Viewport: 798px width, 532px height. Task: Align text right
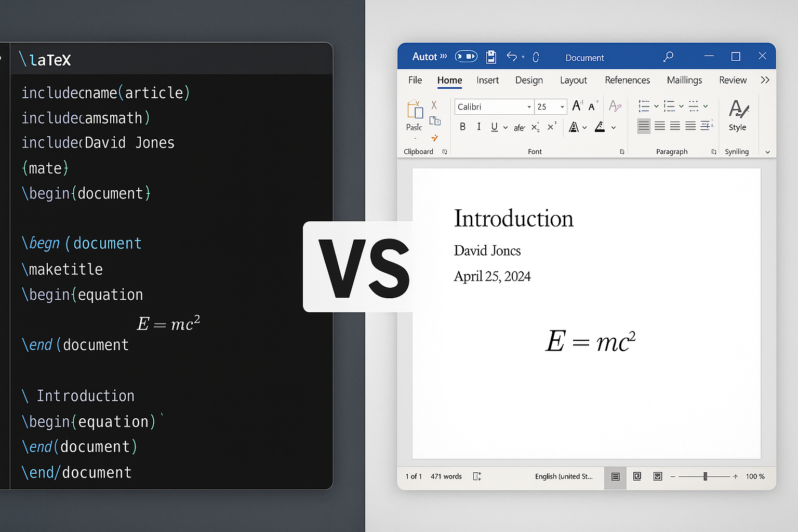(675, 126)
